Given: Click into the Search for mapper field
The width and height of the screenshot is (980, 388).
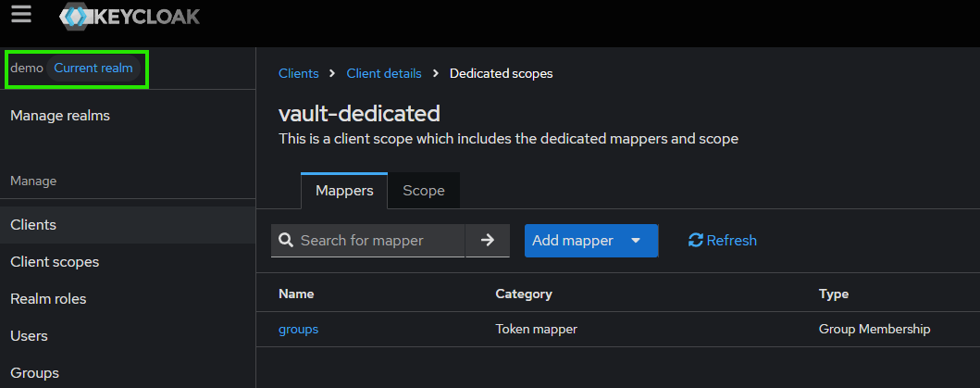Looking at the screenshot, I should tap(379, 241).
